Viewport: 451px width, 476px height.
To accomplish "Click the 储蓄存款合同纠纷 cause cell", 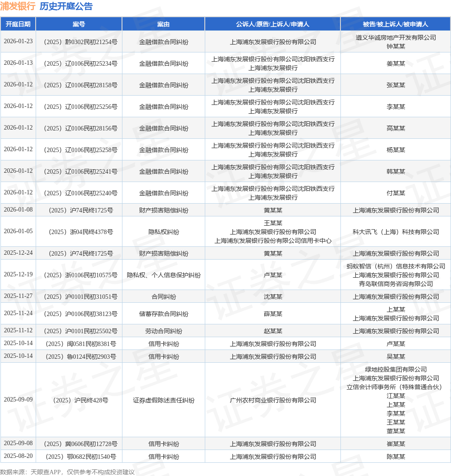I will click(x=163, y=314).
